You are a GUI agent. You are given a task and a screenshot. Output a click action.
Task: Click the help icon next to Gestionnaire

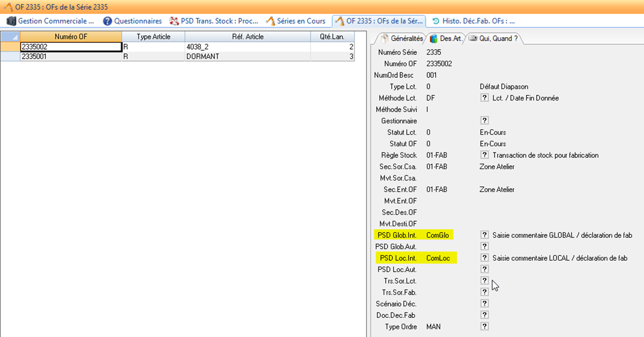(484, 121)
